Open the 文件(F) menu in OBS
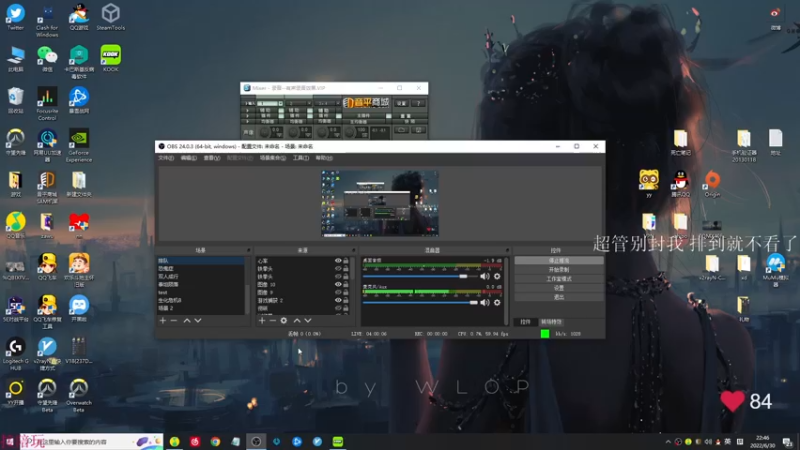This screenshot has height=450, width=800. tap(166, 158)
